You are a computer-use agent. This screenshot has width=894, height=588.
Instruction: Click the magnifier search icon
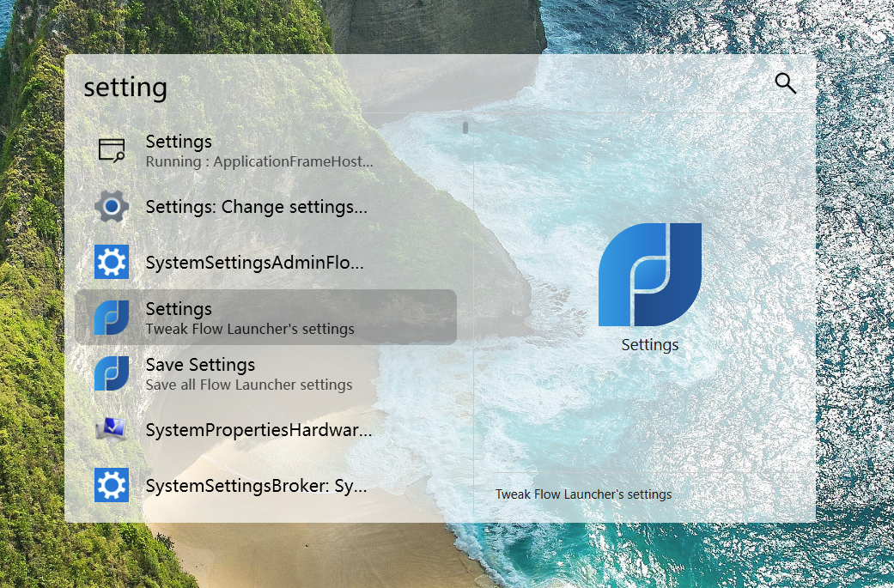(x=785, y=83)
